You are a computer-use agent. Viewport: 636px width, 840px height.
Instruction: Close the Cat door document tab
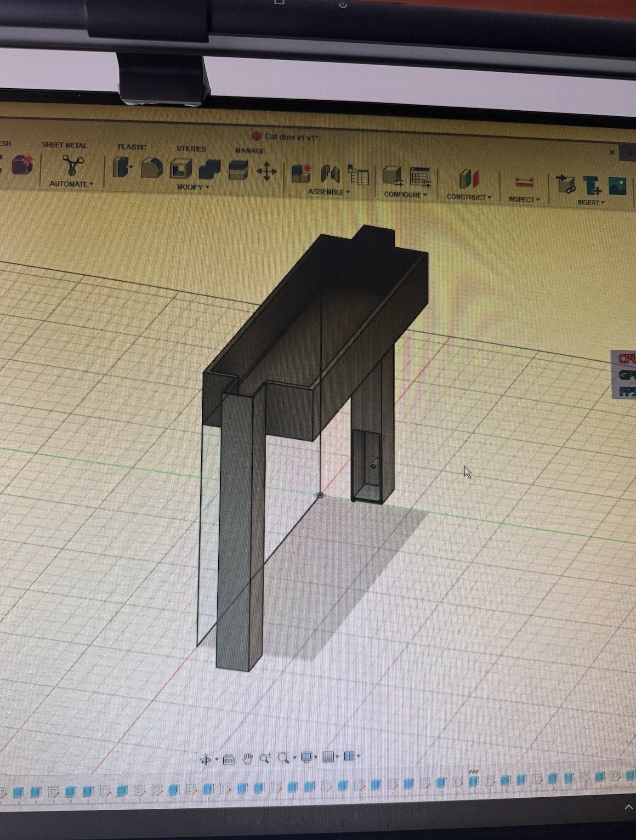(612, 152)
